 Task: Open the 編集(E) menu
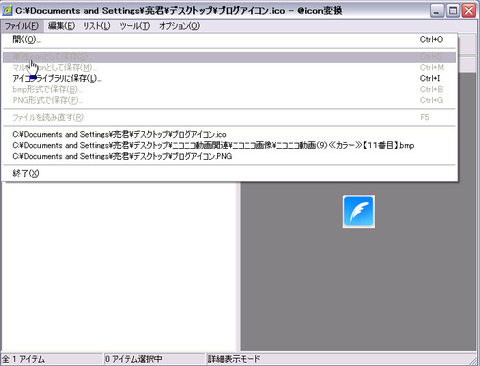point(61,26)
